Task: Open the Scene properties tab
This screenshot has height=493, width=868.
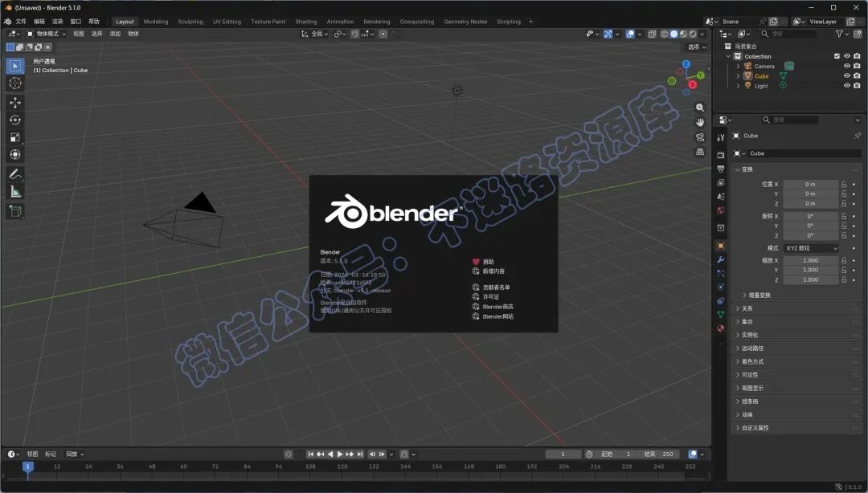Action: pyautogui.click(x=720, y=197)
